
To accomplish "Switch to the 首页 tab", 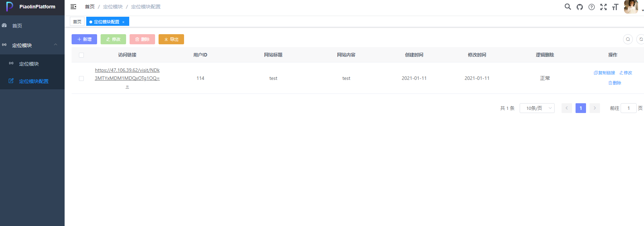I will pos(77,22).
